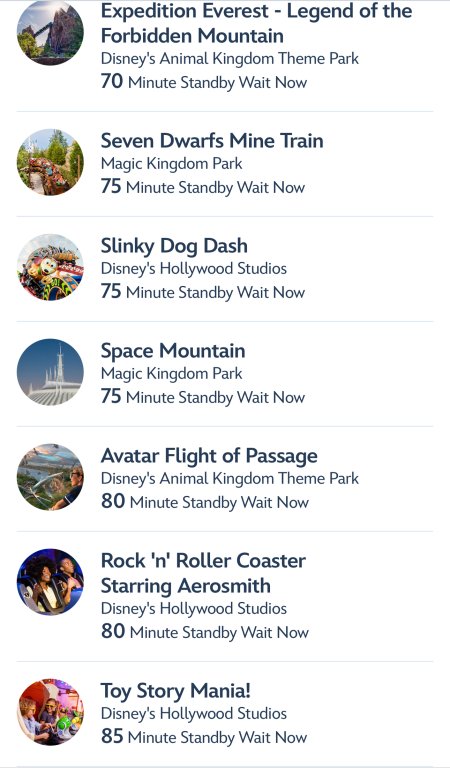The height and width of the screenshot is (768, 450).
Task: Select Animal Kingdom label under Avatar Flight
Action: click(x=230, y=479)
